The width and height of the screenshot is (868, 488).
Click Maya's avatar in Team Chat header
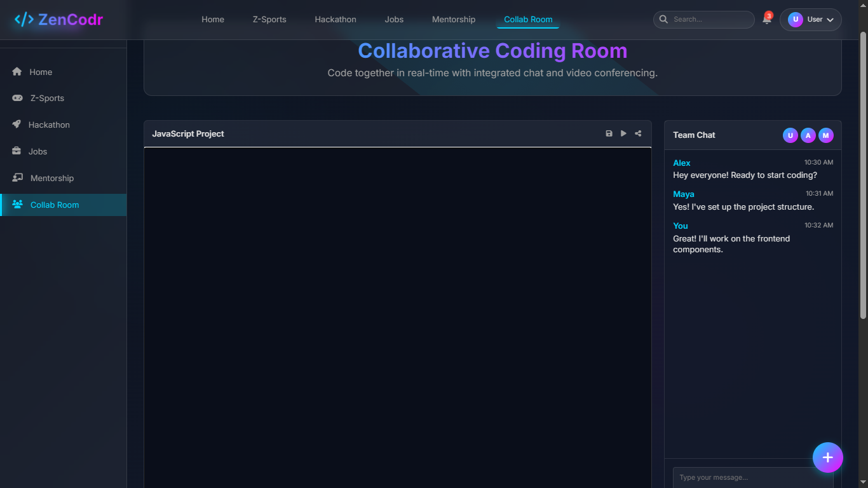pyautogui.click(x=825, y=135)
